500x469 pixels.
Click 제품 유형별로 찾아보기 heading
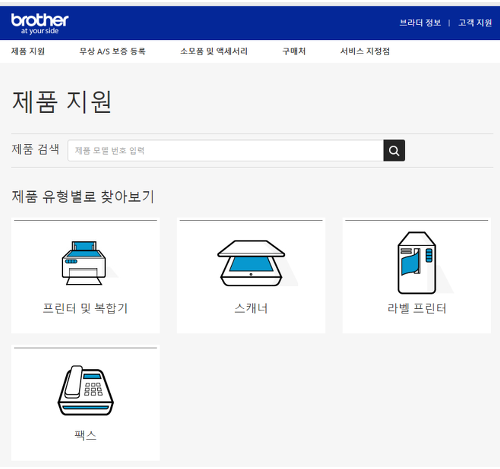coord(83,196)
